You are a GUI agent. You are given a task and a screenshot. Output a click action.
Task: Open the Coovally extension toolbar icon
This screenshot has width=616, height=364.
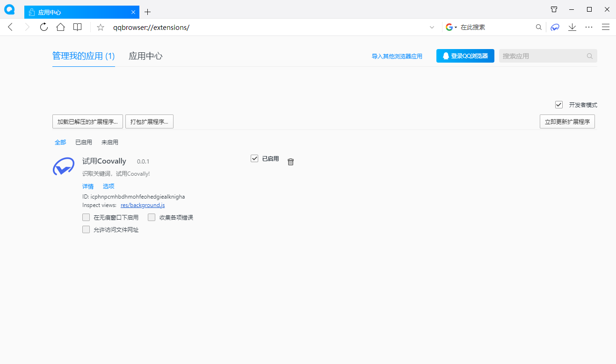point(555,27)
